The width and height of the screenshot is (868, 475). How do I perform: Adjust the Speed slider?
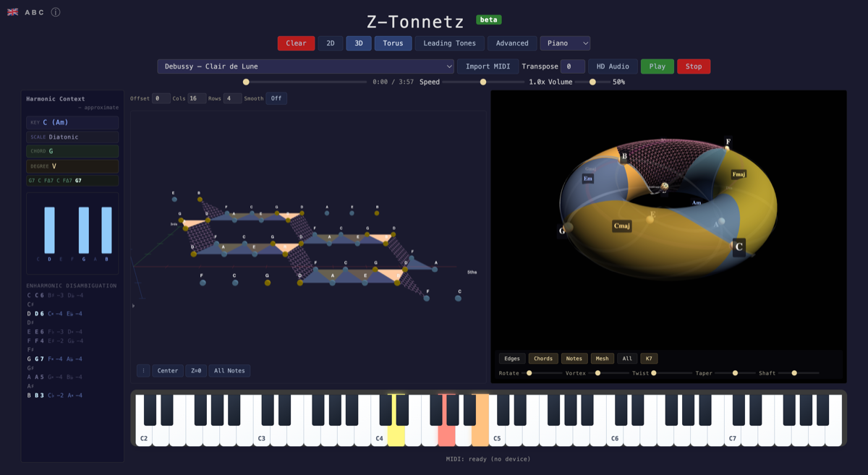pos(483,82)
